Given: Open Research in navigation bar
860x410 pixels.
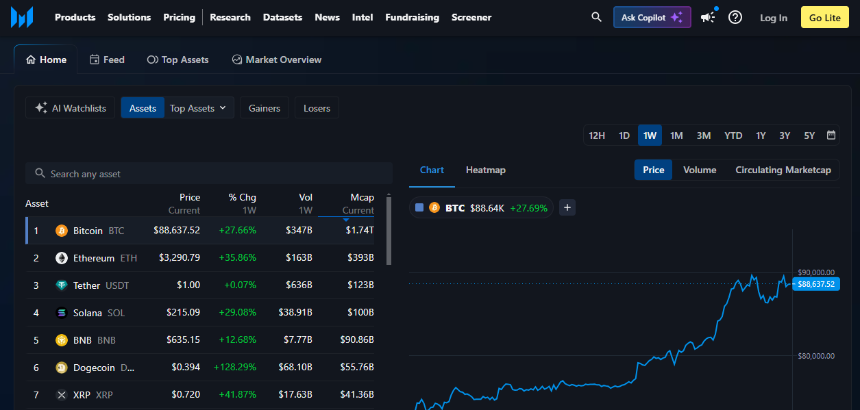Looking at the screenshot, I should tap(230, 18).
